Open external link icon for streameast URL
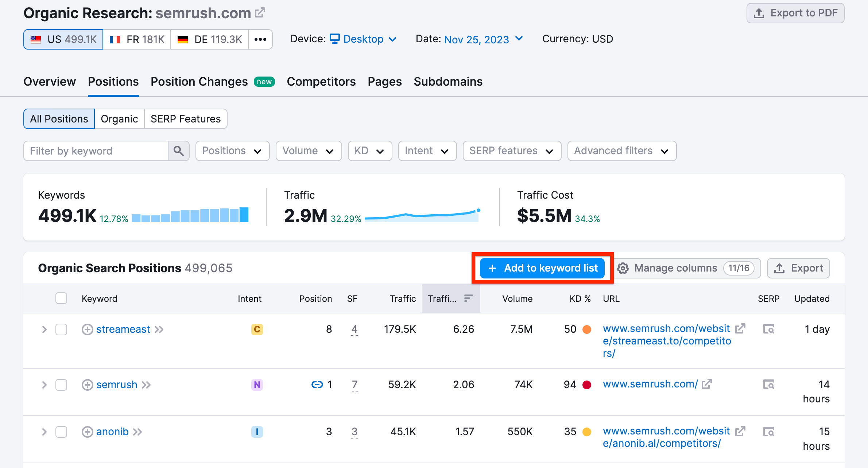Viewport: 868px width, 468px height. 740,329
